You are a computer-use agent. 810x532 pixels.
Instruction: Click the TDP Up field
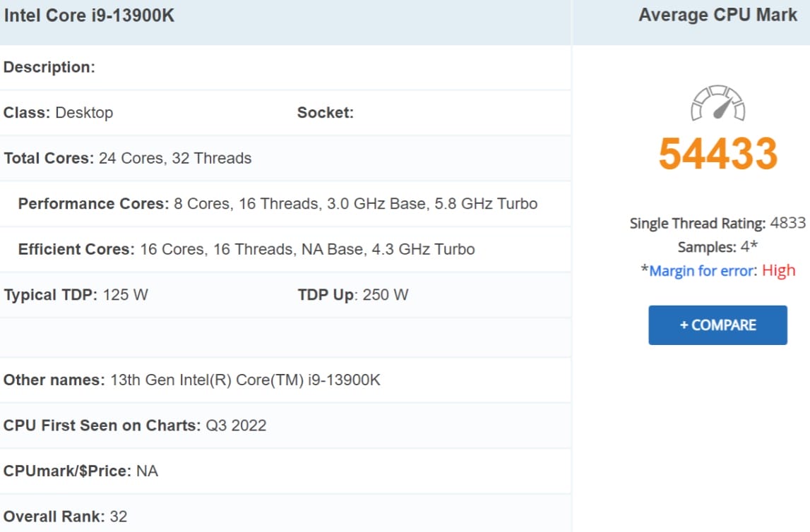(x=353, y=294)
